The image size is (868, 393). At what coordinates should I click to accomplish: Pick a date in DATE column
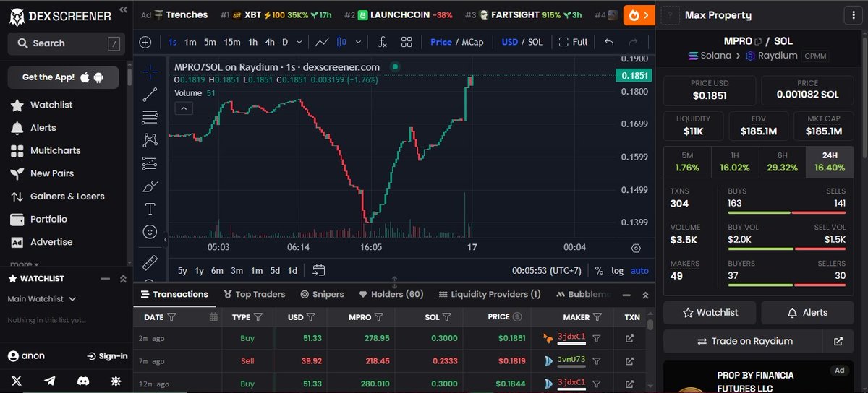[x=213, y=316]
